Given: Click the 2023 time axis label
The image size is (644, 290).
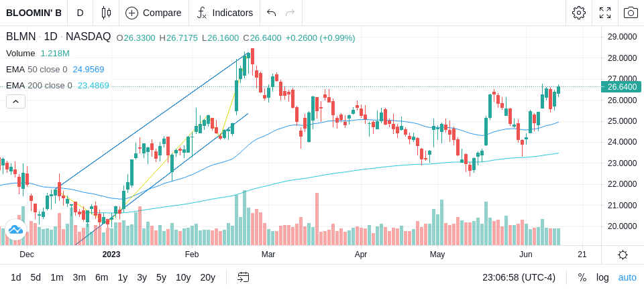Looking at the screenshot, I should [111, 255].
